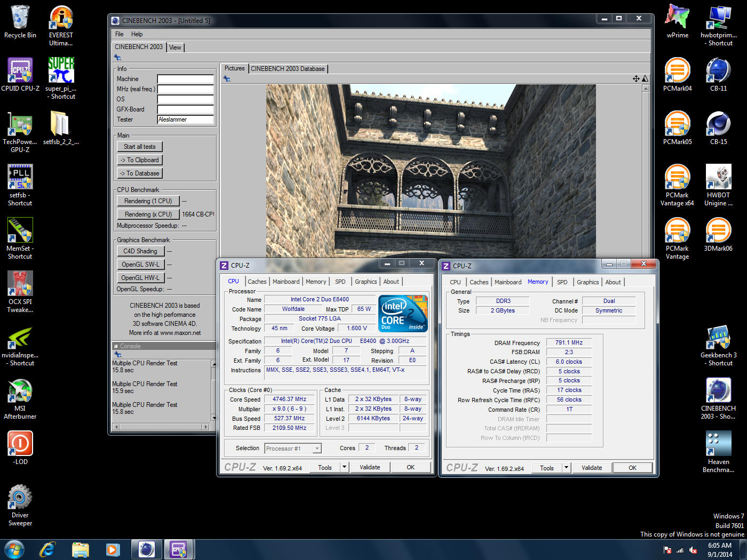The height and width of the screenshot is (560, 747).
Task: Open OCX SPI Tweaker icon
Action: coord(20,292)
